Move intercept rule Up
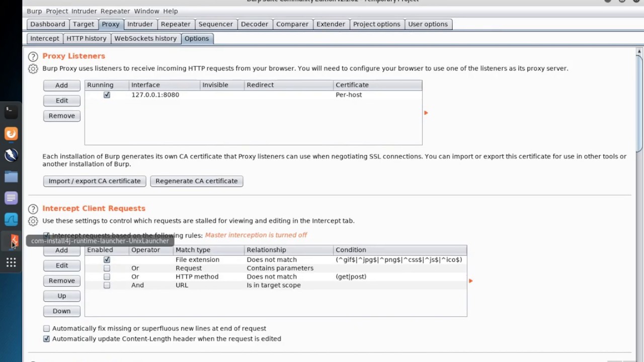Viewport: 644px width, 362px height. point(61,296)
